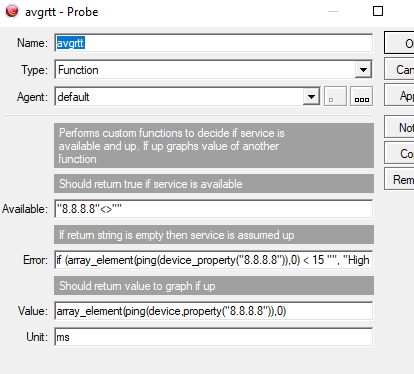Click the Copy button

tap(399, 153)
